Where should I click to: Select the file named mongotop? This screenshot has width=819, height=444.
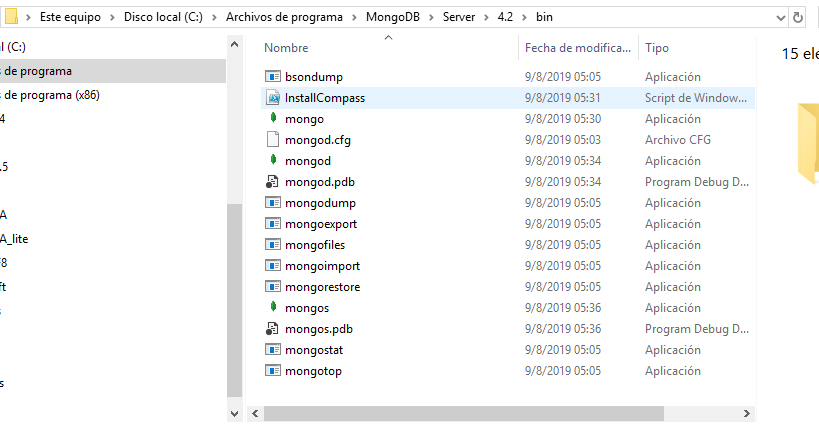click(313, 371)
